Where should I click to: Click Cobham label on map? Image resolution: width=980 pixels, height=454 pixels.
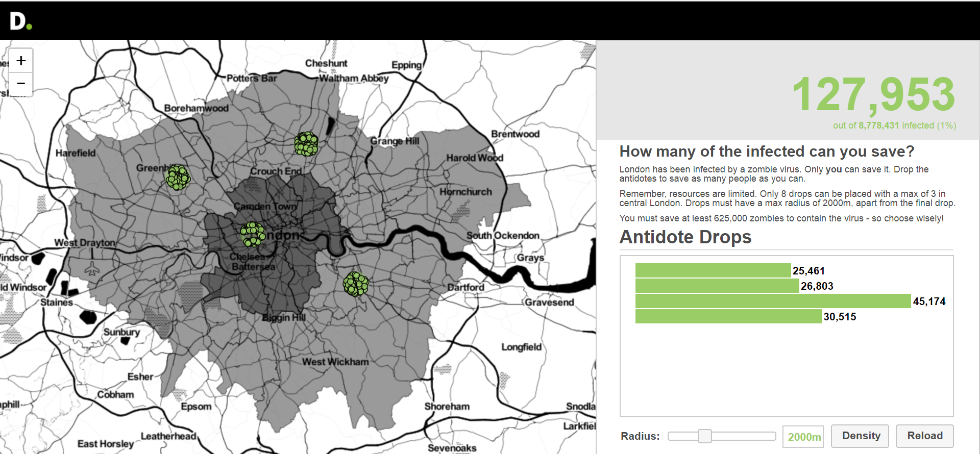click(115, 395)
